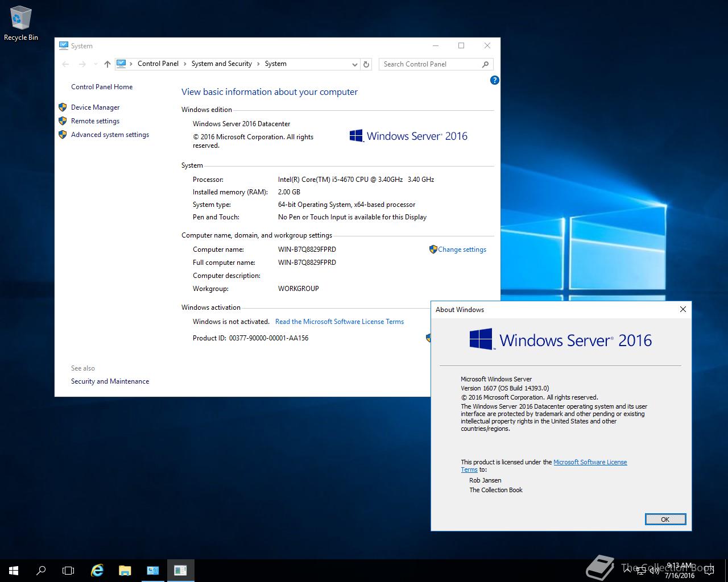Viewport: 728px width, 582px height.
Task: Refresh the System address bar
Action: (366, 64)
